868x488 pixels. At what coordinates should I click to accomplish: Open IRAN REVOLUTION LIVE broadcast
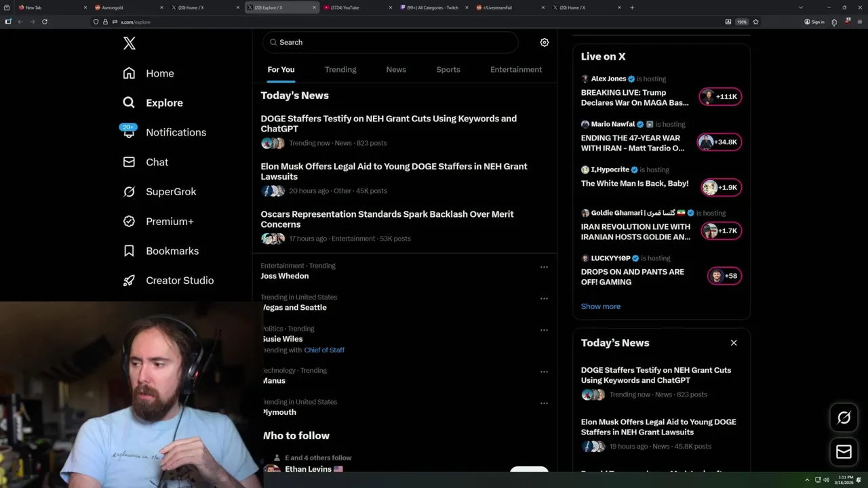pos(636,232)
